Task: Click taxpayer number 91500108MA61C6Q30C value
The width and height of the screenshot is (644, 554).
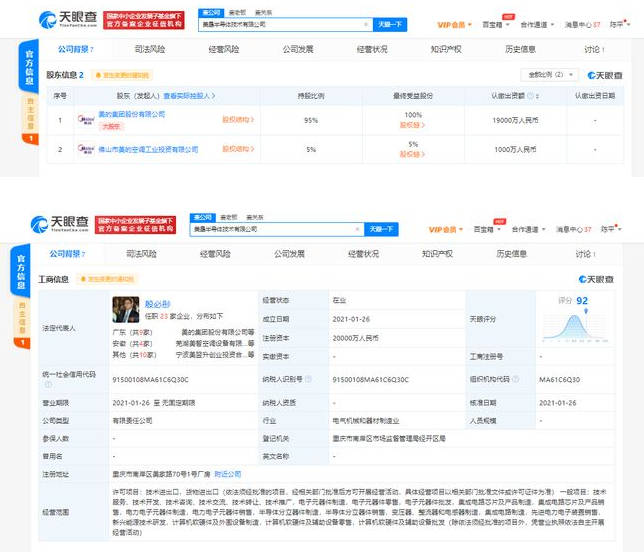Action: coord(371,379)
